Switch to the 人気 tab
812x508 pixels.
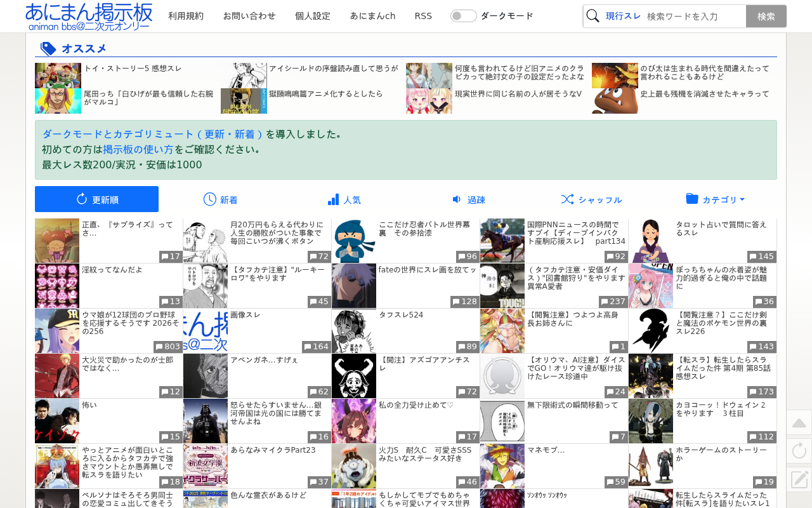tap(344, 199)
